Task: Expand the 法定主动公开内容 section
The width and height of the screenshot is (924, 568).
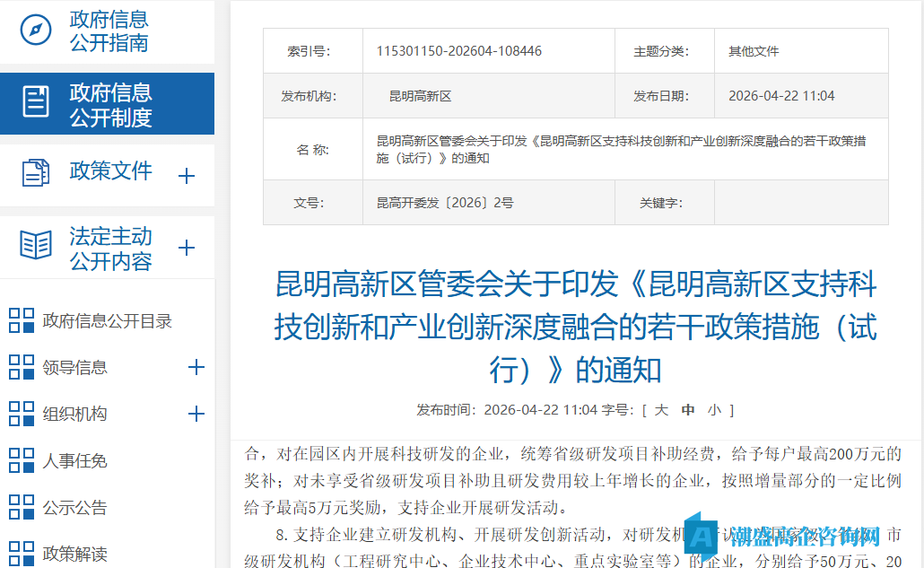Action: pyautogui.click(x=187, y=247)
